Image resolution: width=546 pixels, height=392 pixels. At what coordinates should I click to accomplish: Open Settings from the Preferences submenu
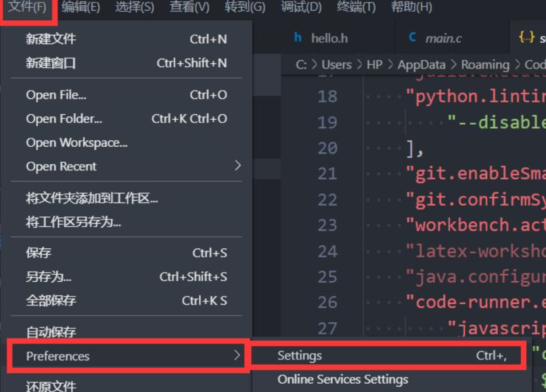pyautogui.click(x=300, y=355)
